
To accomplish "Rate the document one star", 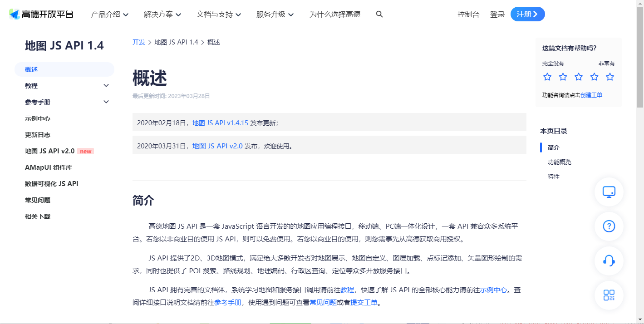I will (x=547, y=77).
